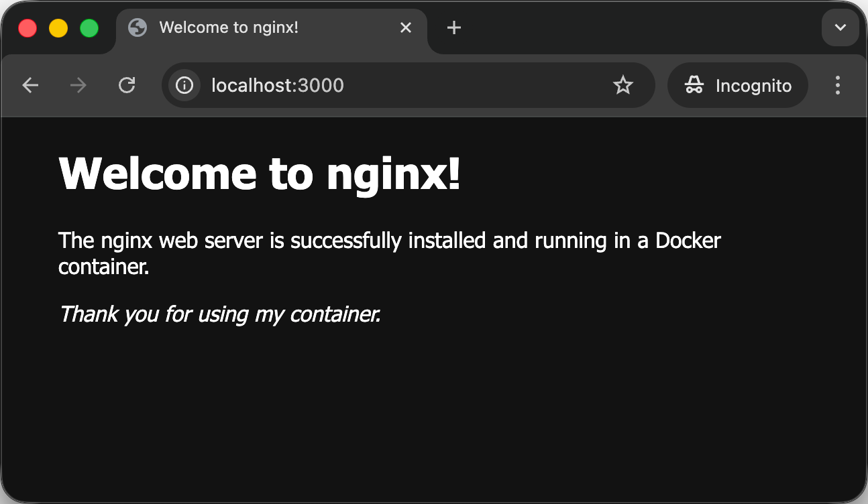Image resolution: width=868 pixels, height=504 pixels.
Task: Open Chrome three-dot menu
Action: [837, 85]
